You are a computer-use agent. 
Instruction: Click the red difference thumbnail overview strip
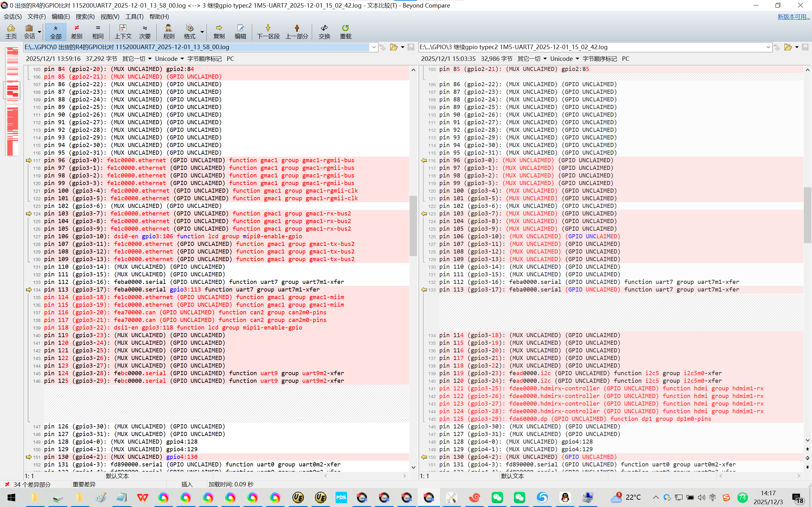coord(12,100)
